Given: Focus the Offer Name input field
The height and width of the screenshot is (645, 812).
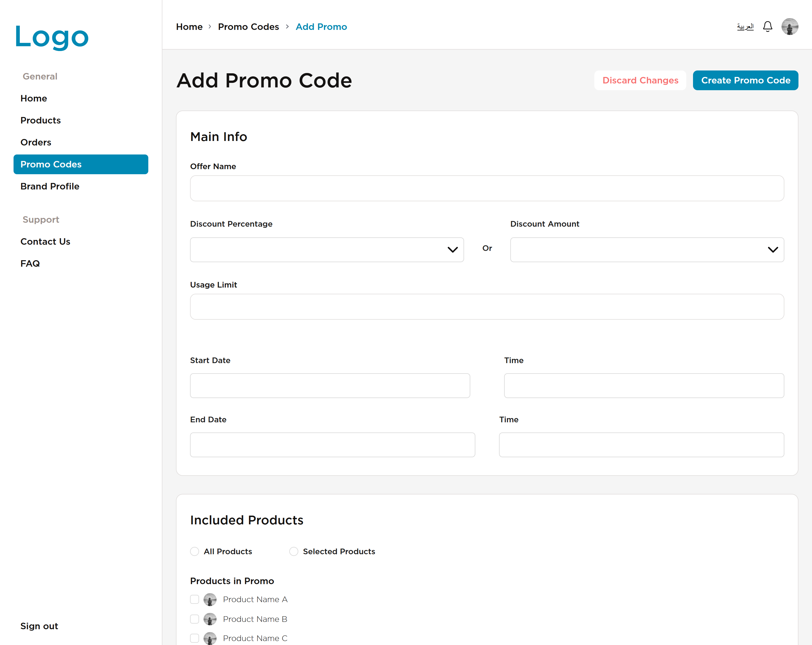Looking at the screenshot, I should click(487, 188).
